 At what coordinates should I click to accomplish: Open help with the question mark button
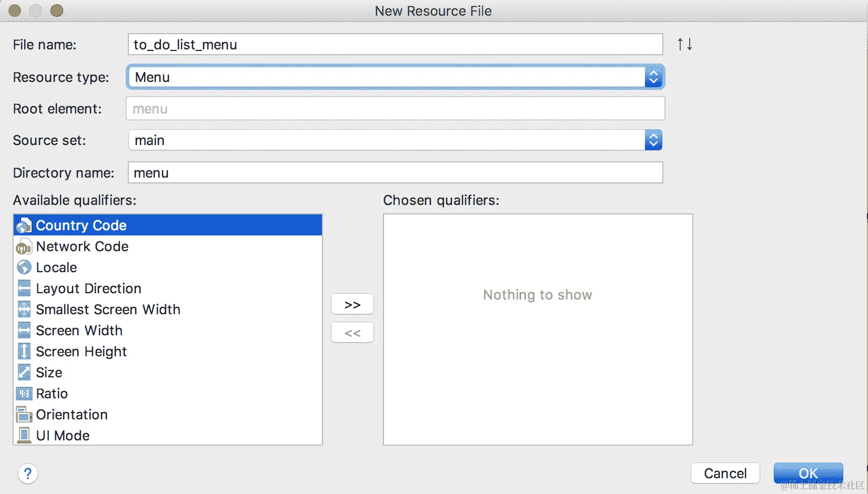(28, 474)
